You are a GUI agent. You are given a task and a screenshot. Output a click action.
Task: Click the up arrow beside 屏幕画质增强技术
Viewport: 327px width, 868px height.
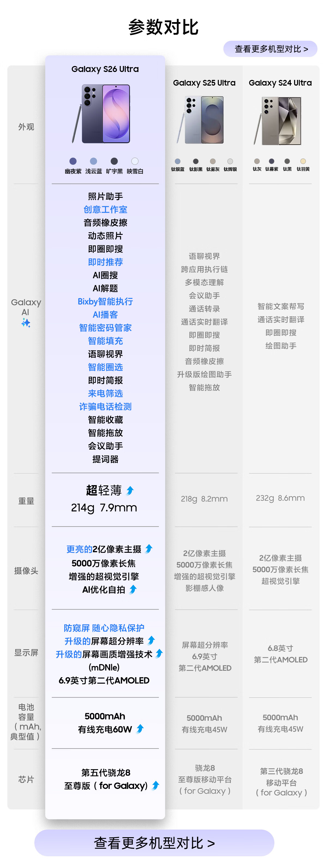[x=159, y=654]
